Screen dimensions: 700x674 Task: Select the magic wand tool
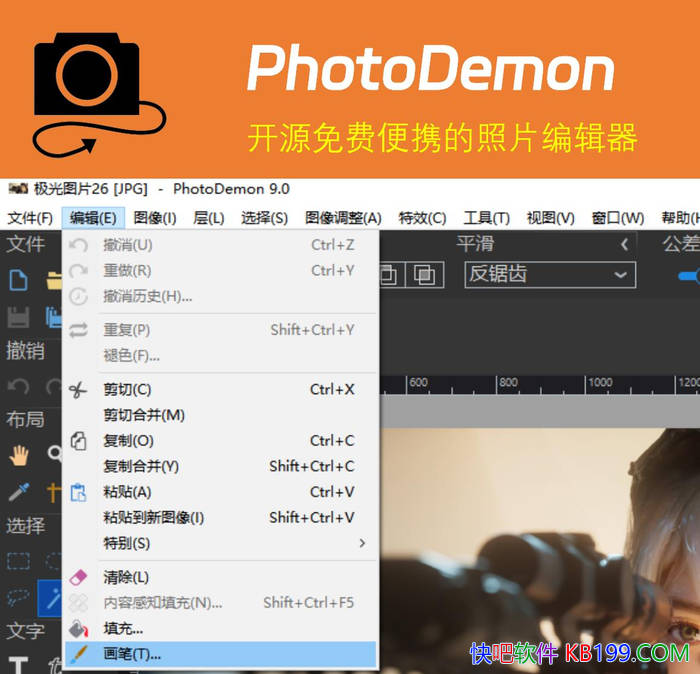[x=50, y=598]
